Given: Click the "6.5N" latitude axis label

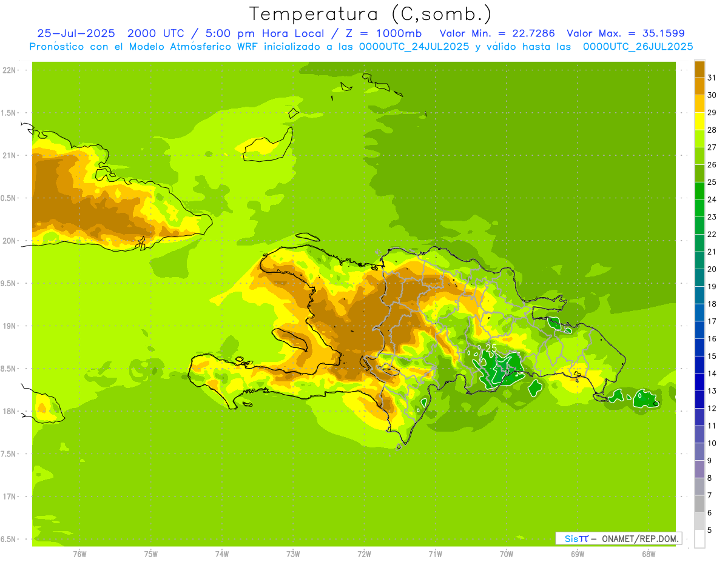Looking at the screenshot, I should click(x=9, y=539).
